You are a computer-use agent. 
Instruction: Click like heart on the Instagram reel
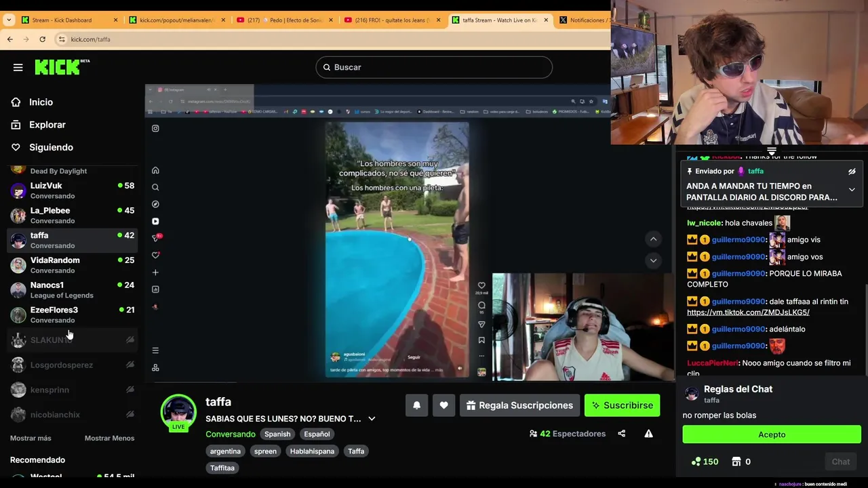coord(481,285)
